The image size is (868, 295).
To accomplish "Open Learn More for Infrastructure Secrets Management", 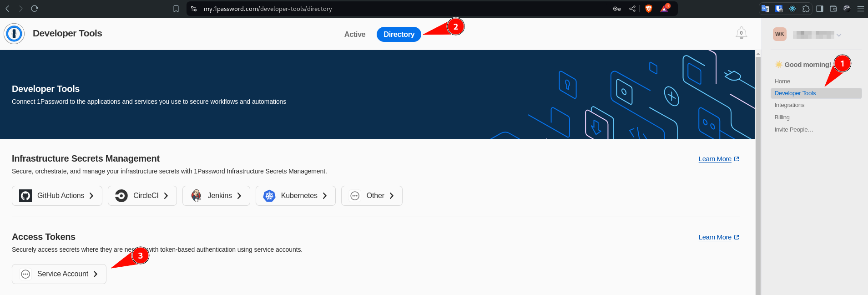I will coord(719,159).
